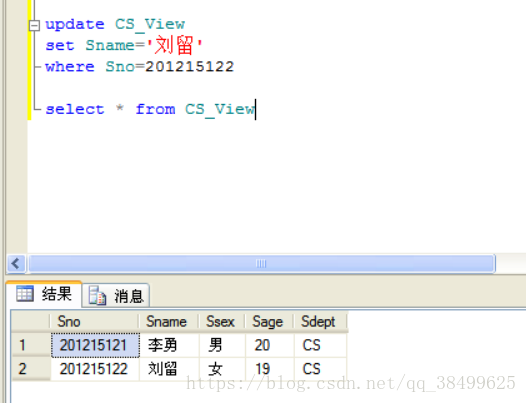Viewport: 527px width, 403px height.
Task: Select the Sage column header
Action: click(x=270, y=322)
